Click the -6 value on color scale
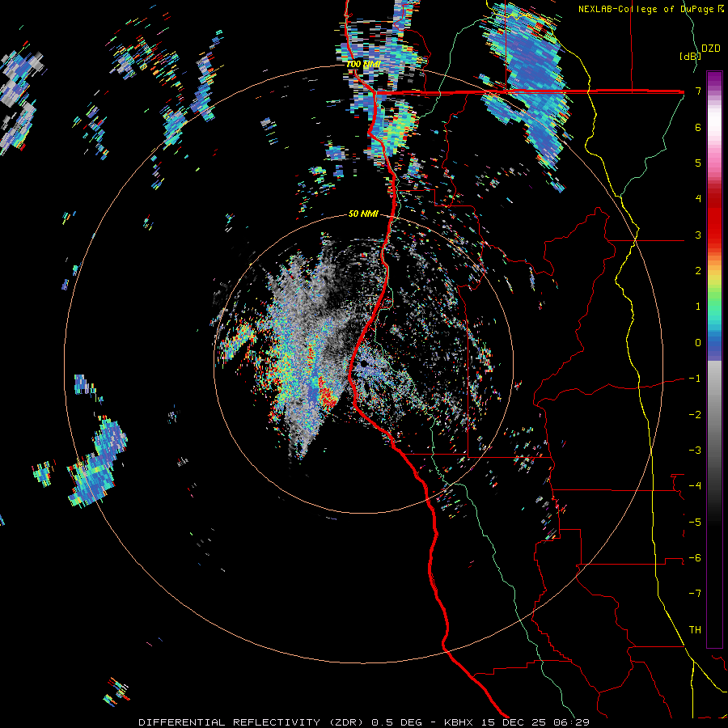The width and height of the screenshot is (728, 728). (695, 557)
